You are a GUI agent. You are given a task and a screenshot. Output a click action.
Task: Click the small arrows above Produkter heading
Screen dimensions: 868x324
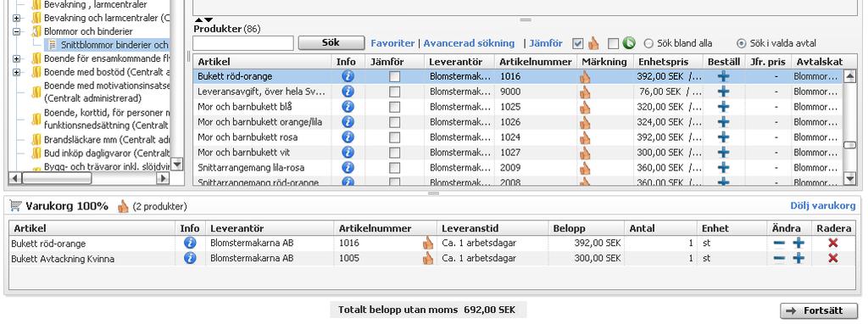click(x=203, y=20)
